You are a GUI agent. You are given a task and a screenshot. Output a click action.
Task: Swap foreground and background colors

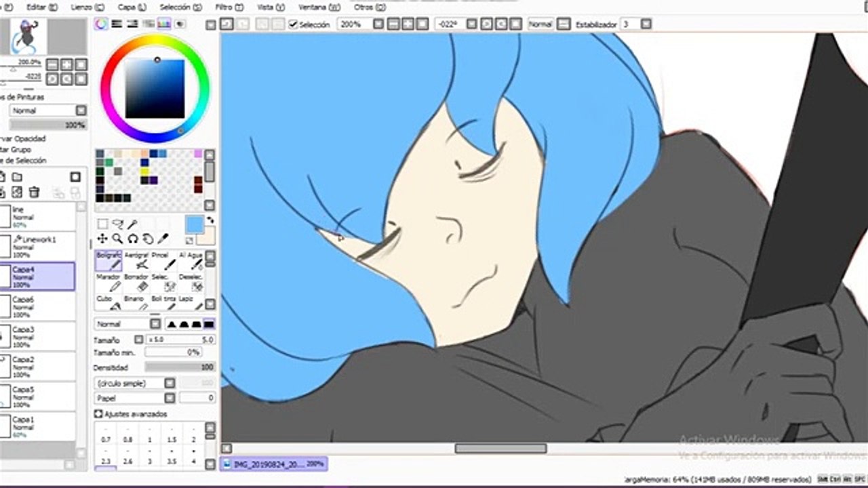pyautogui.click(x=210, y=220)
